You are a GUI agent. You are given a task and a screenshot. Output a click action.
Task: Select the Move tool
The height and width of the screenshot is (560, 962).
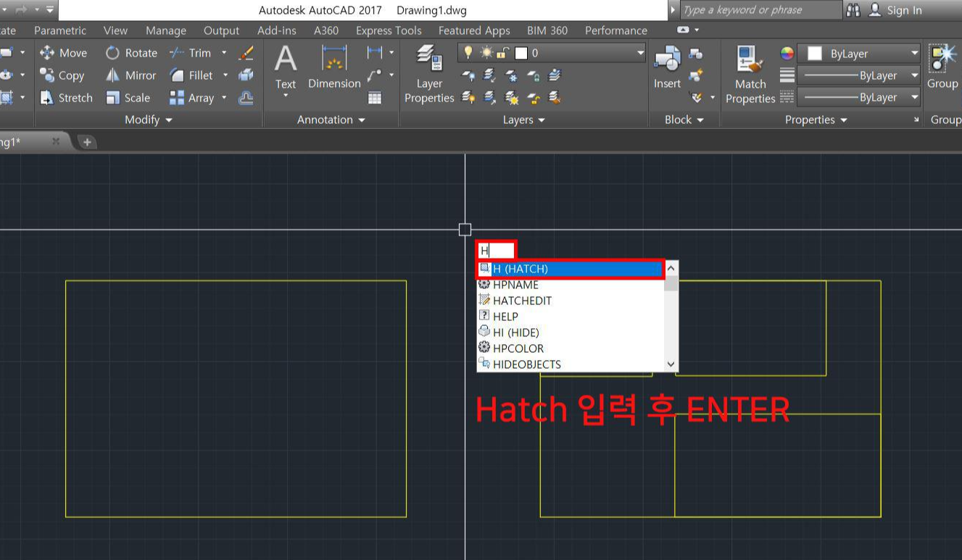pyautogui.click(x=64, y=52)
